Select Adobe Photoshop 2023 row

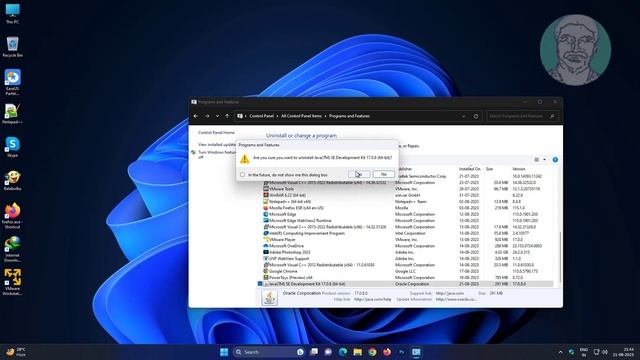pos(408,252)
